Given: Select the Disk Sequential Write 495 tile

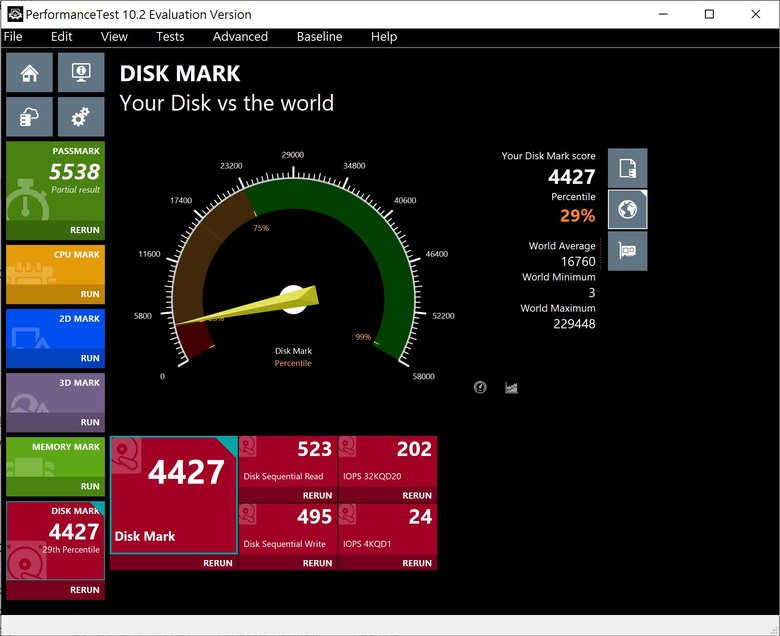Looking at the screenshot, I should [x=289, y=530].
